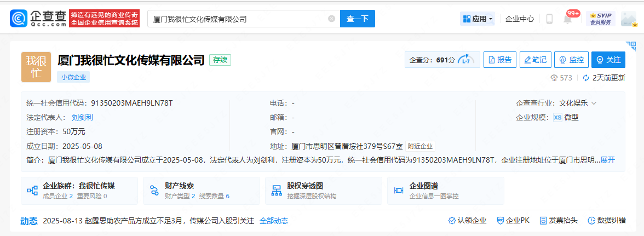Open the 全部动态 link

tap(274, 221)
